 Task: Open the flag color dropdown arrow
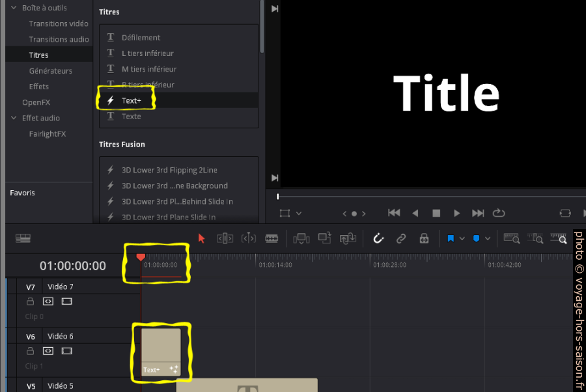click(462, 238)
